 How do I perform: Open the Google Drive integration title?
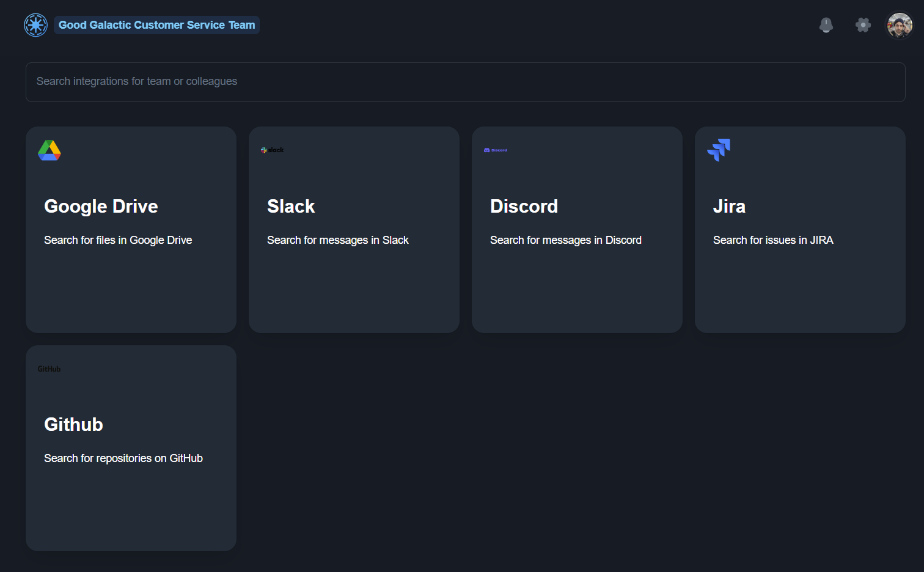[101, 207]
